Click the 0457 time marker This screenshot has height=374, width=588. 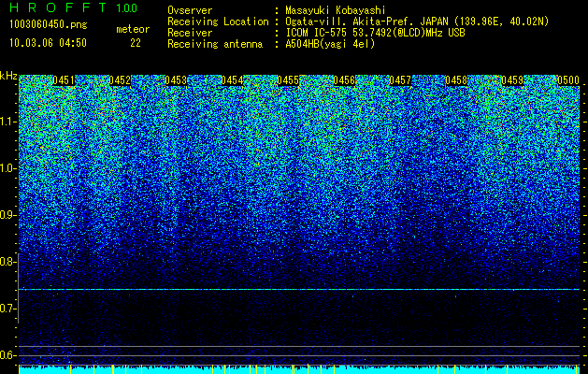click(x=400, y=80)
